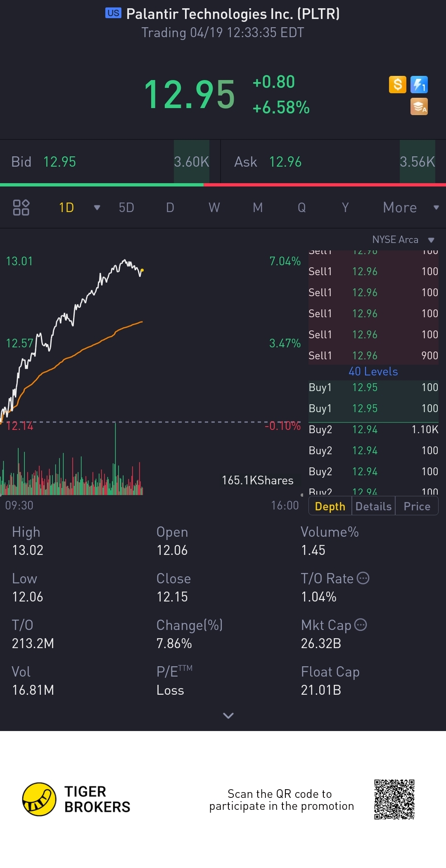Tap the promotion QR code
Viewport: 446px width, 868px height.
click(394, 800)
